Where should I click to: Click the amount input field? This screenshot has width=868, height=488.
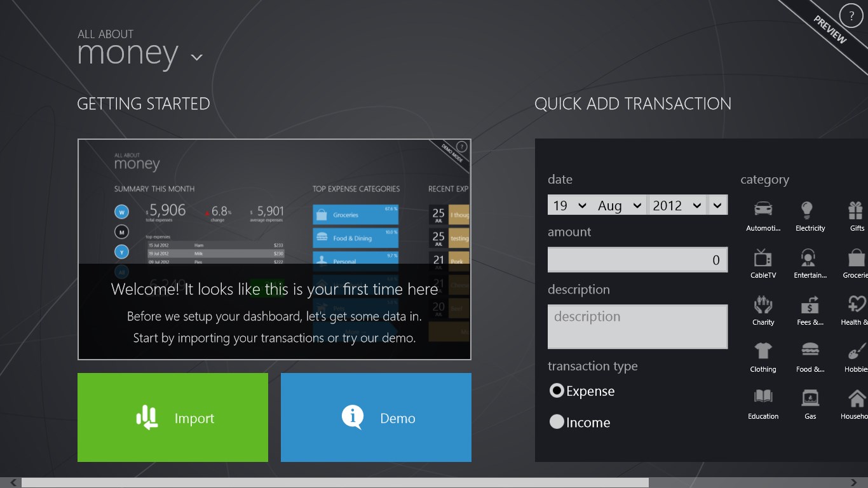(637, 260)
